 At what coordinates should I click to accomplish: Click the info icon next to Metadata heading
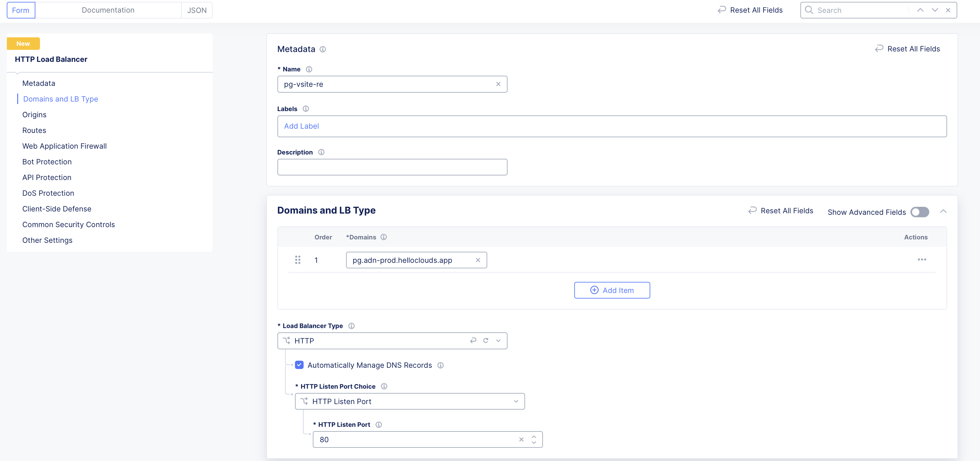[323, 49]
